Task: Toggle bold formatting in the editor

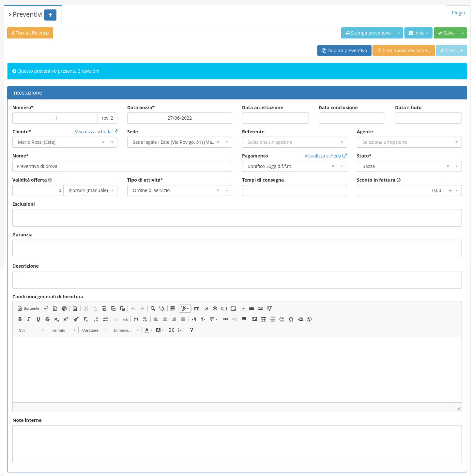Action: pos(20,320)
